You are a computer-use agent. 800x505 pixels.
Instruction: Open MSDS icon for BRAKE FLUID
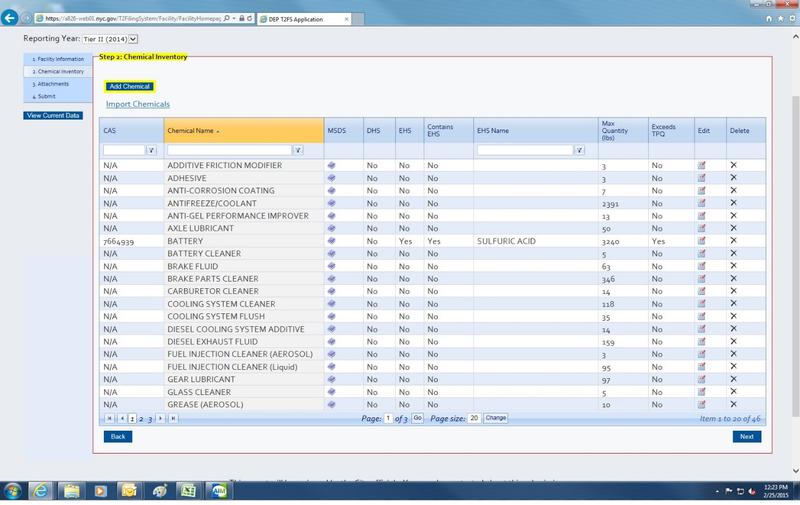point(332,266)
